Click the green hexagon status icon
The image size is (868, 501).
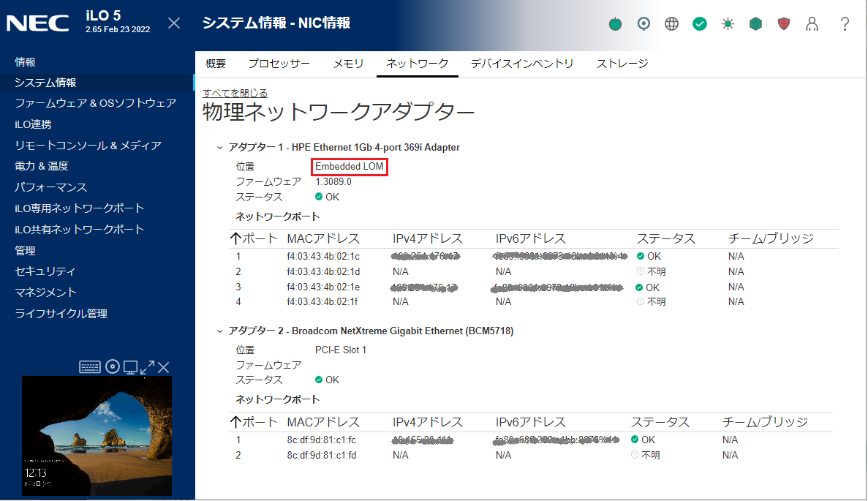coord(755,24)
